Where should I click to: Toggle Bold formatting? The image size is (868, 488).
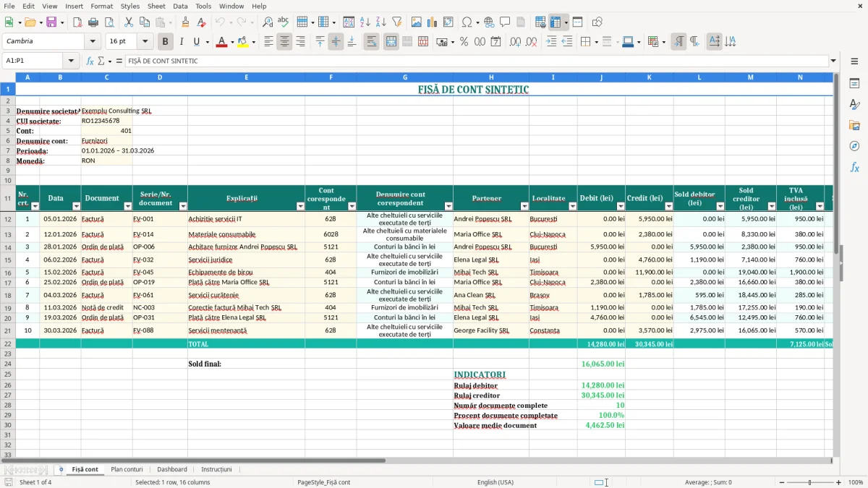165,42
